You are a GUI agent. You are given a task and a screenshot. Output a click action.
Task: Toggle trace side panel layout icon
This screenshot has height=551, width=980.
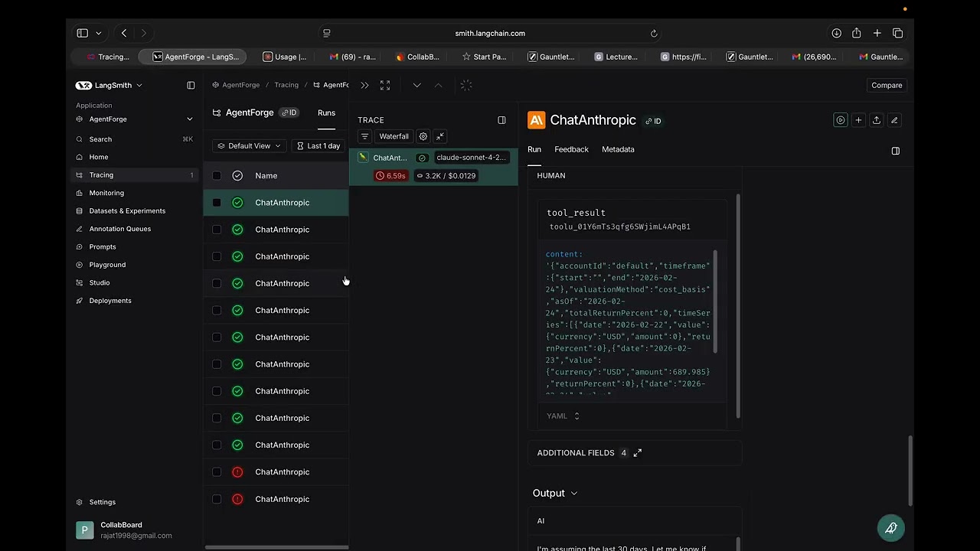pos(501,120)
